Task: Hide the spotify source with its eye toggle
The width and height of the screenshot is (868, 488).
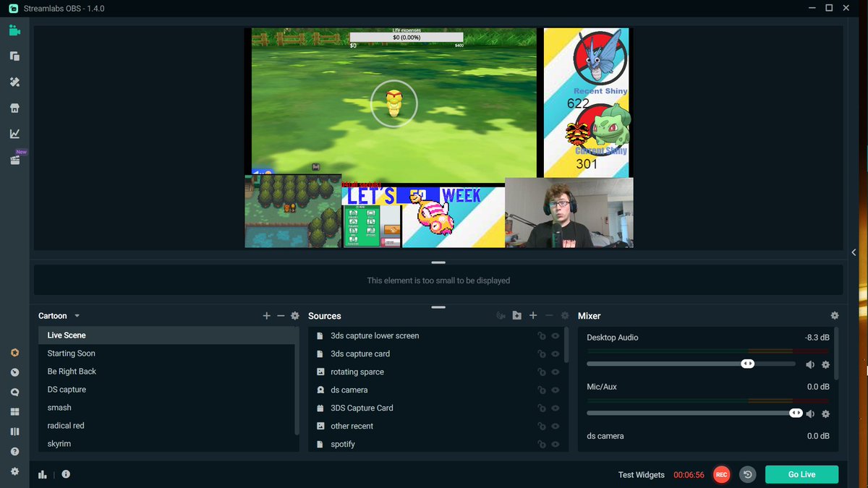Action: [x=556, y=444]
